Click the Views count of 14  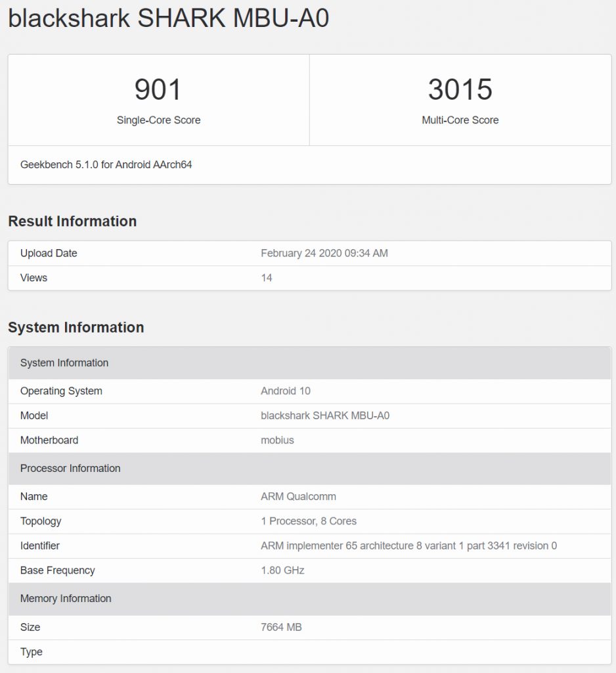(x=266, y=278)
